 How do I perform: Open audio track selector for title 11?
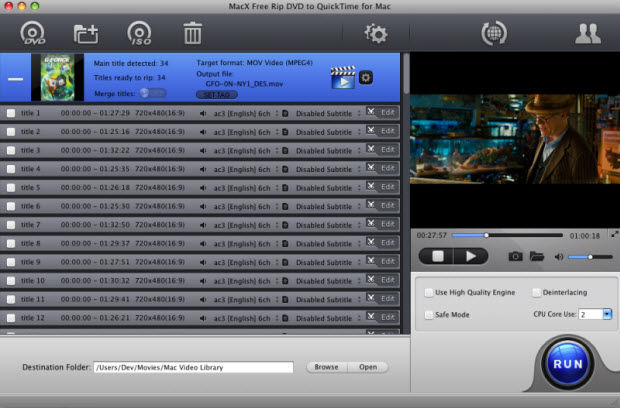click(x=245, y=299)
